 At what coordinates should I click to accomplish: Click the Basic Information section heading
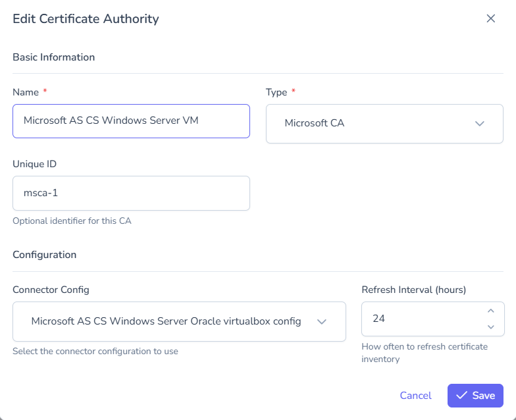click(54, 57)
